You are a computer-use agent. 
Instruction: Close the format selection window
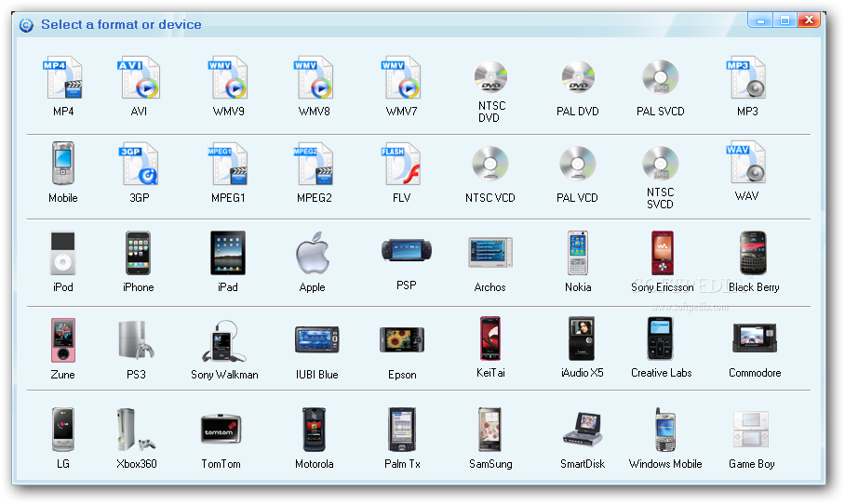809,20
